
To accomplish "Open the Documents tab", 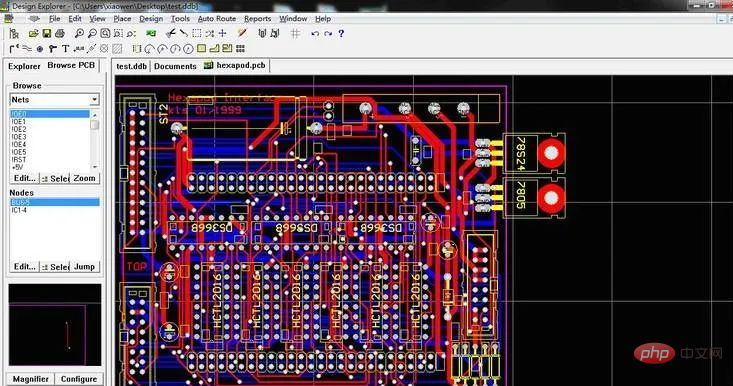I will (x=175, y=66).
